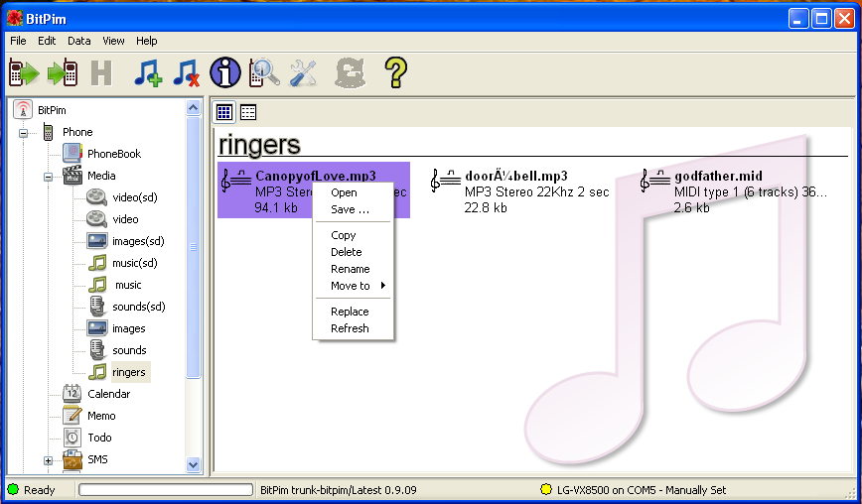Choose Rename from the context menu
Screen dimensions: 862x504
click(x=353, y=269)
